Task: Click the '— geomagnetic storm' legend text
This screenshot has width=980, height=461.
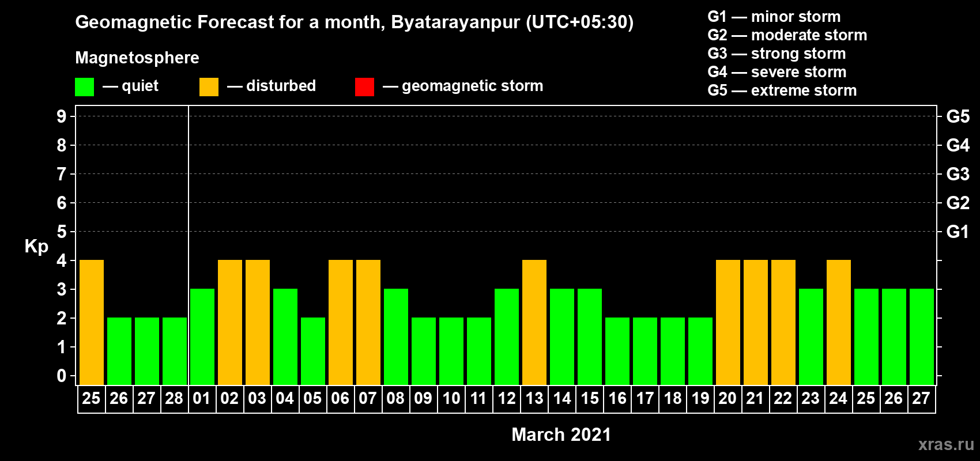Action: coord(463,86)
